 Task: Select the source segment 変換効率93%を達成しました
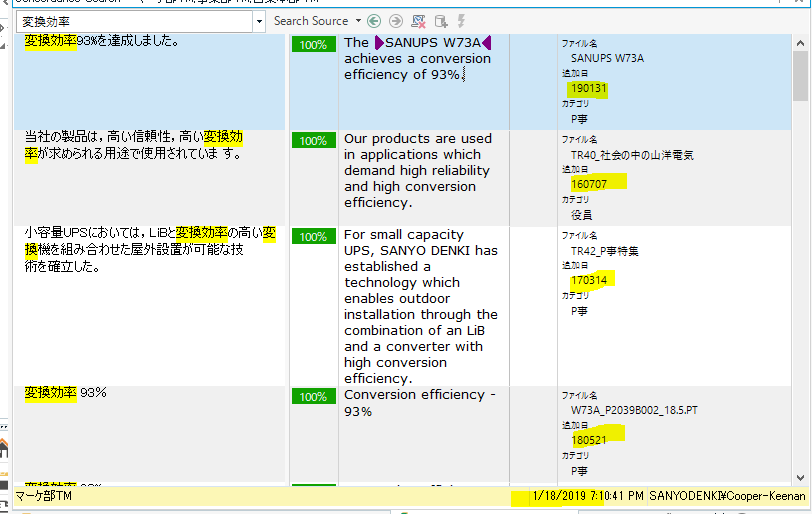102,41
